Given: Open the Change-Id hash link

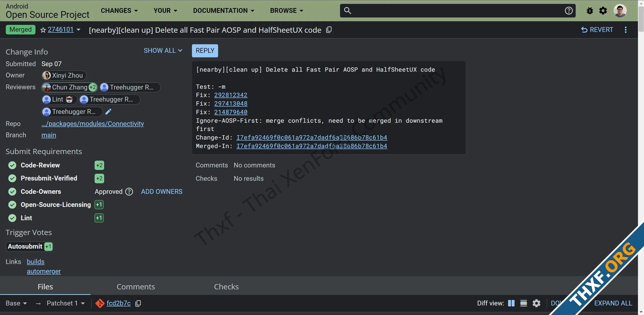Looking at the screenshot, I should pyautogui.click(x=312, y=138).
